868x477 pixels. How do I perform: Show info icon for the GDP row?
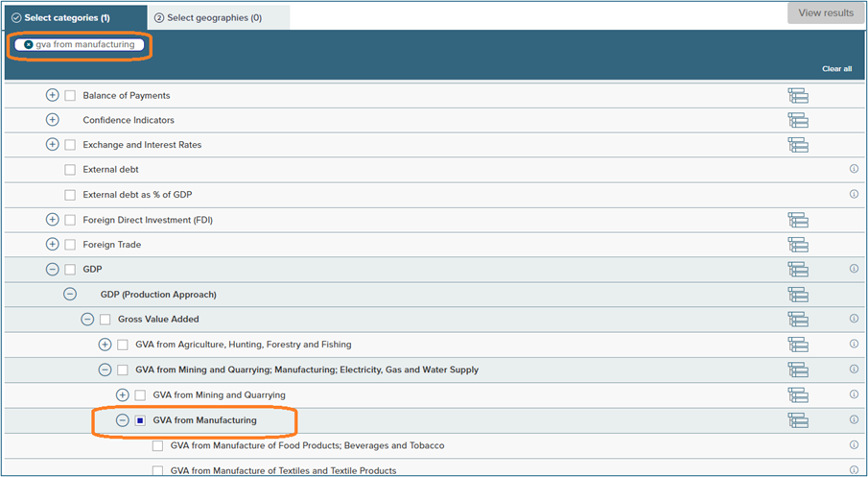point(854,269)
